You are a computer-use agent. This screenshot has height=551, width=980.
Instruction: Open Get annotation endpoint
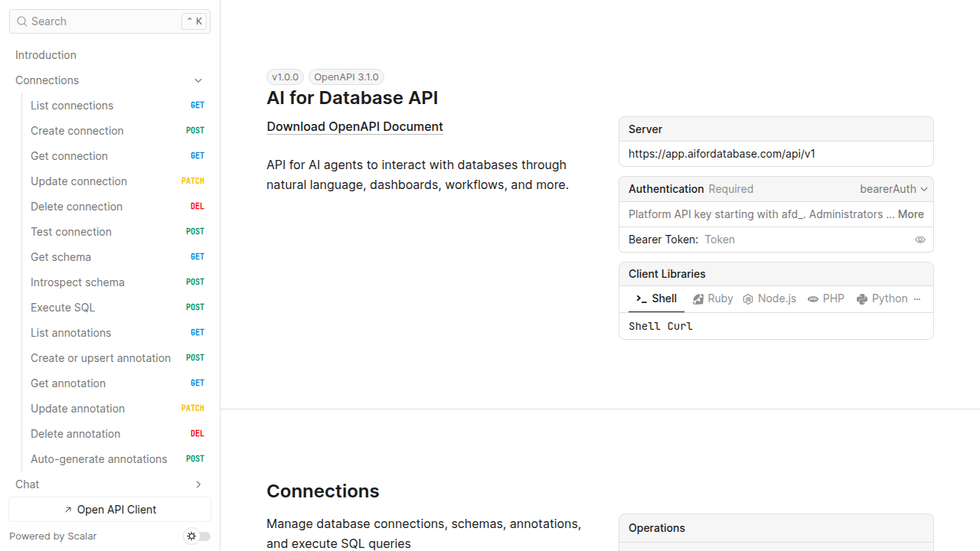(117, 383)
